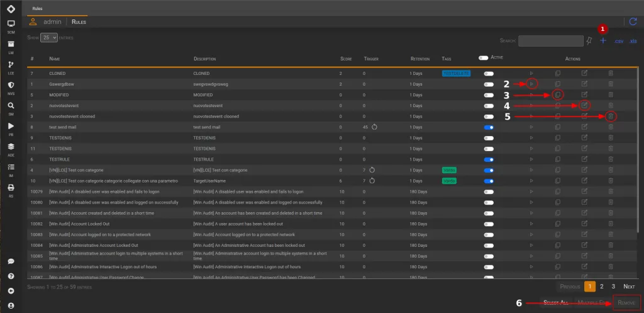Click the Next pagination button

click(x=629, y=287)
